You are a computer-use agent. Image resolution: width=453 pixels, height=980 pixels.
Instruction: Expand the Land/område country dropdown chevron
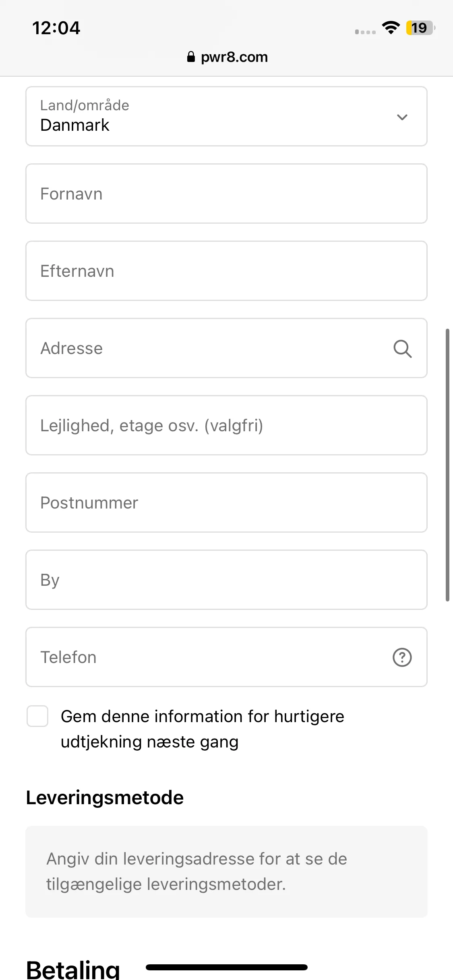[x=402, y=117]
